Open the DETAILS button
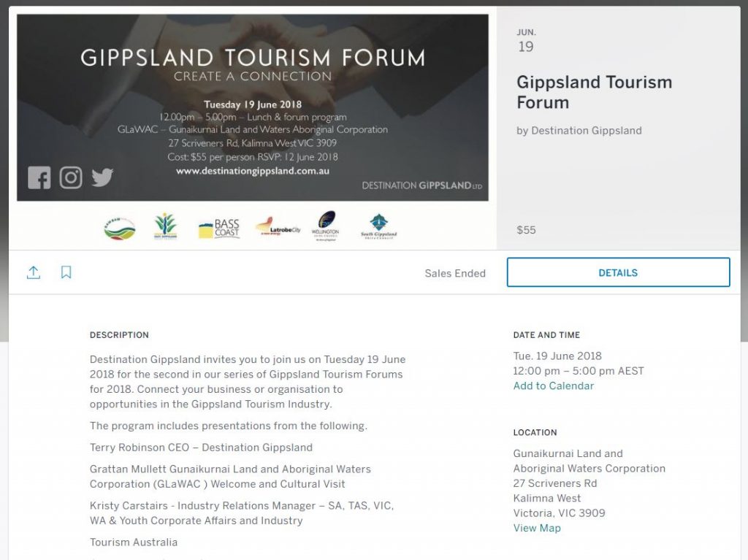 click(x=618, y=272)
